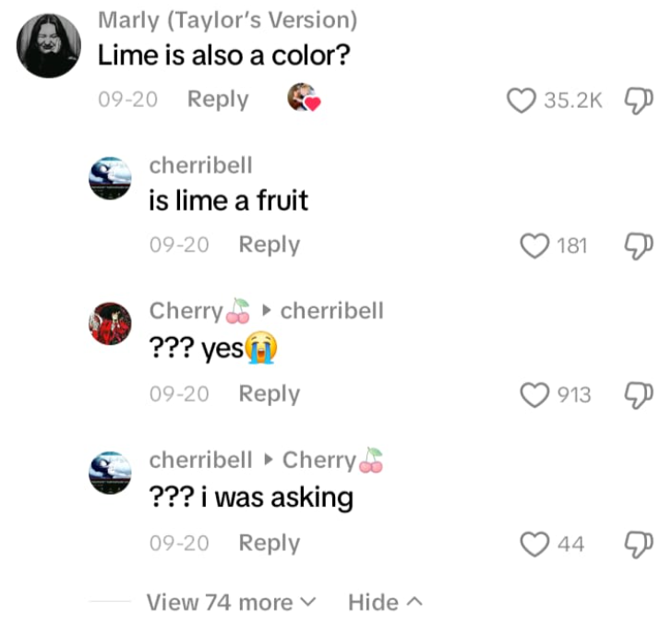This screenshot has width=672, height=624.
Task: Open cherribell mention in Cherry's reply
Action: point(331,311)
